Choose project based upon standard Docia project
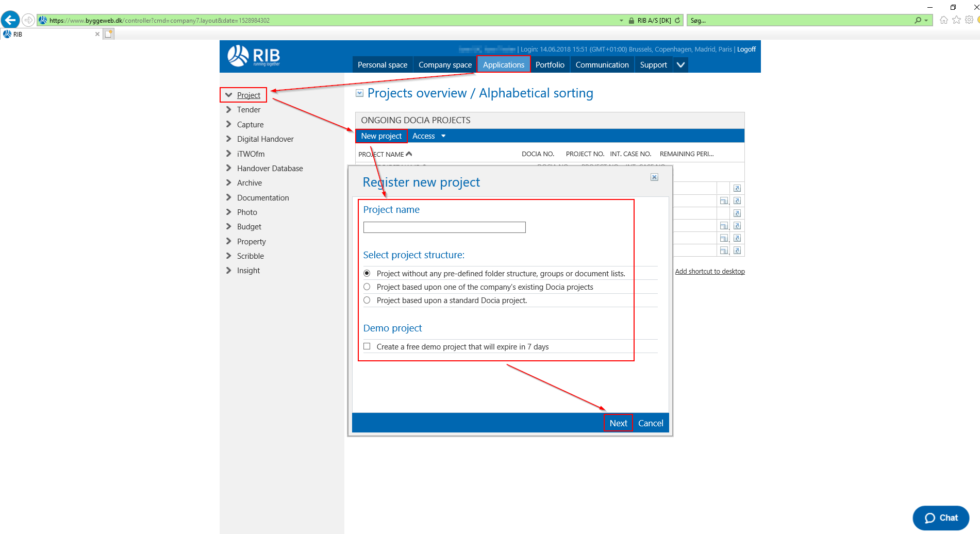 click(x=367, y=300)
